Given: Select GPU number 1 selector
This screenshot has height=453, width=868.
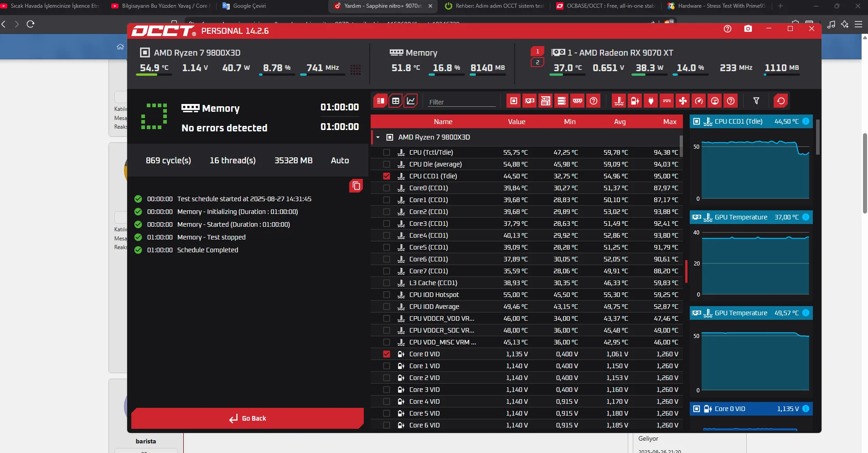Looking at the screenshot, I should click(537, 51).
